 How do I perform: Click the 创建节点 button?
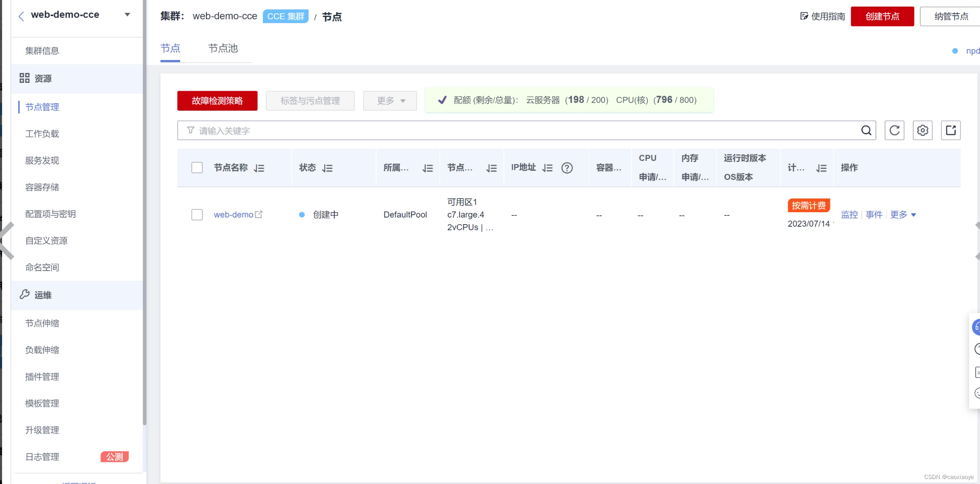pos(882,17)
